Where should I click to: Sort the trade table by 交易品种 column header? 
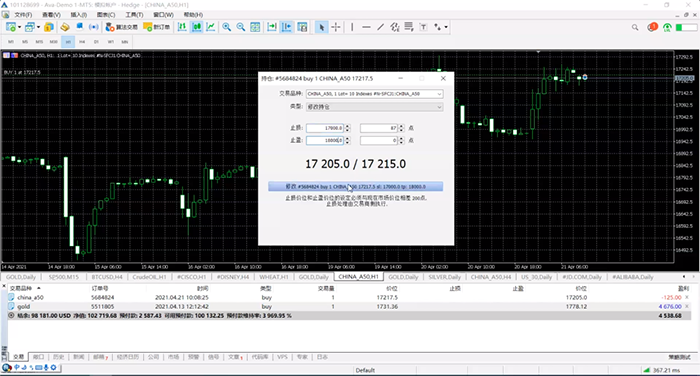click(x=21, y=288)
